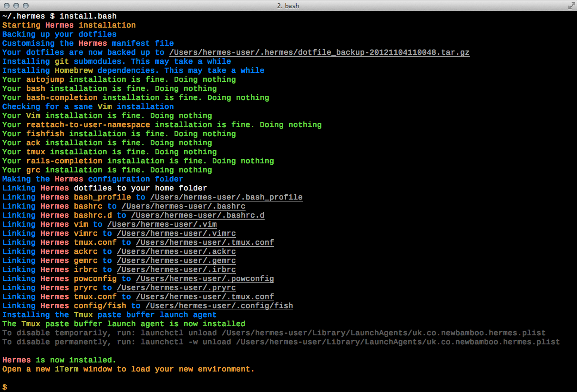Click the '2. bash' window title
Image resolution: width=577 pixels, height=392 pixels.
click(288, 6)
